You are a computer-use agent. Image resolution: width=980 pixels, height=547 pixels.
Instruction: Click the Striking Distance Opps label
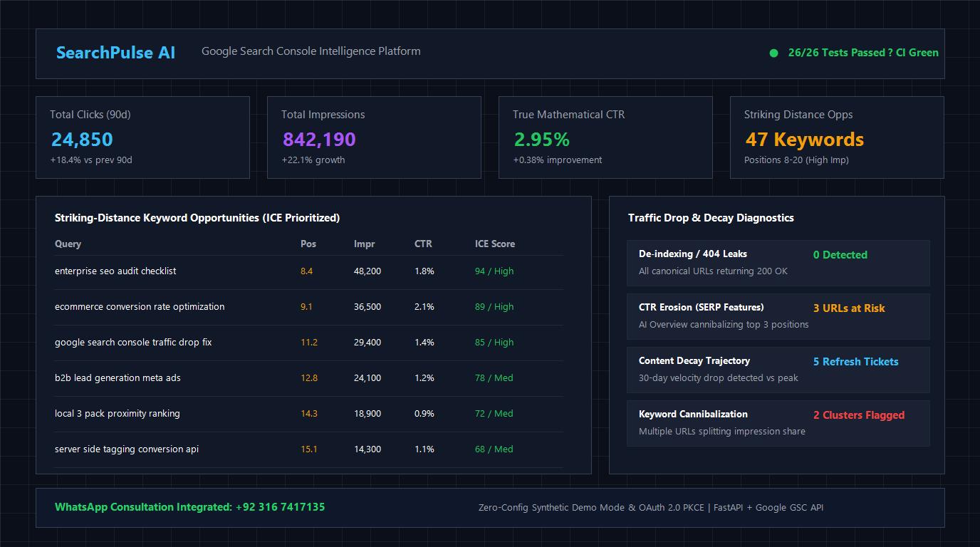[x=798, y=115]
